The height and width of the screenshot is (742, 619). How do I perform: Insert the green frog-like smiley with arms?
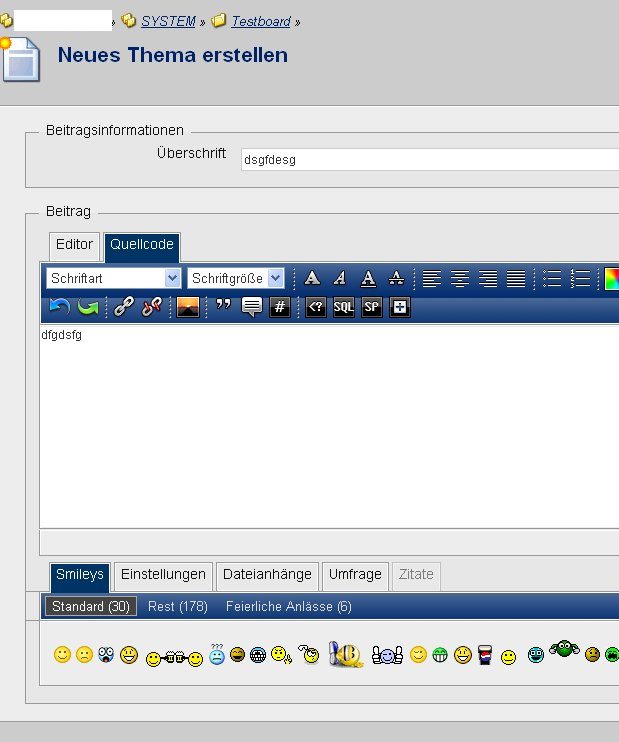tap(564, 649)
